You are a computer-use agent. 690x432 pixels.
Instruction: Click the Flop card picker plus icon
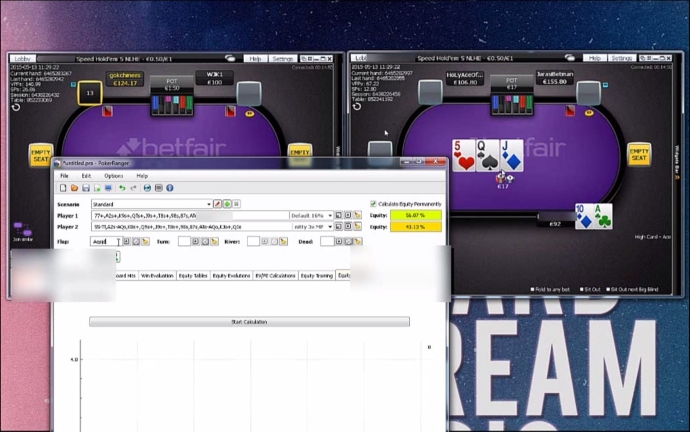click(x=126, y=242)
